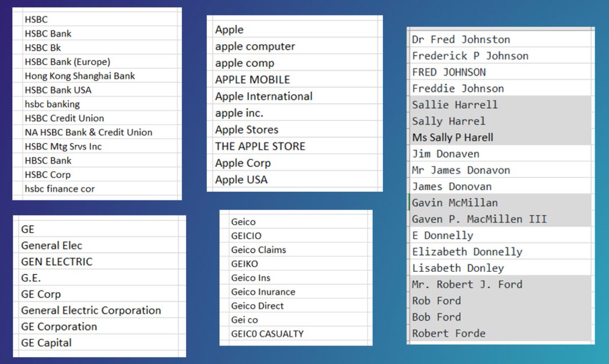Select the 'Sally Harrel' cell
Screen dimensions: 609x364
pos(500,121)
